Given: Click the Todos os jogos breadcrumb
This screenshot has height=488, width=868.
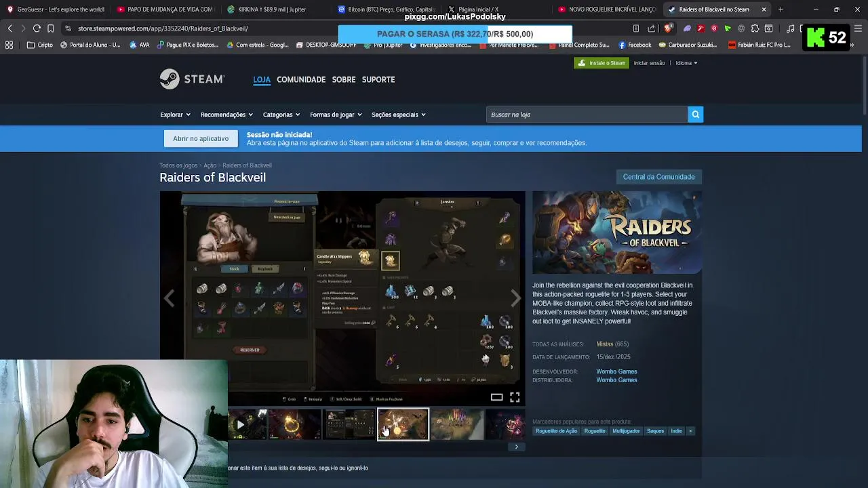Looking at the screenshot, I should (178, 165).
